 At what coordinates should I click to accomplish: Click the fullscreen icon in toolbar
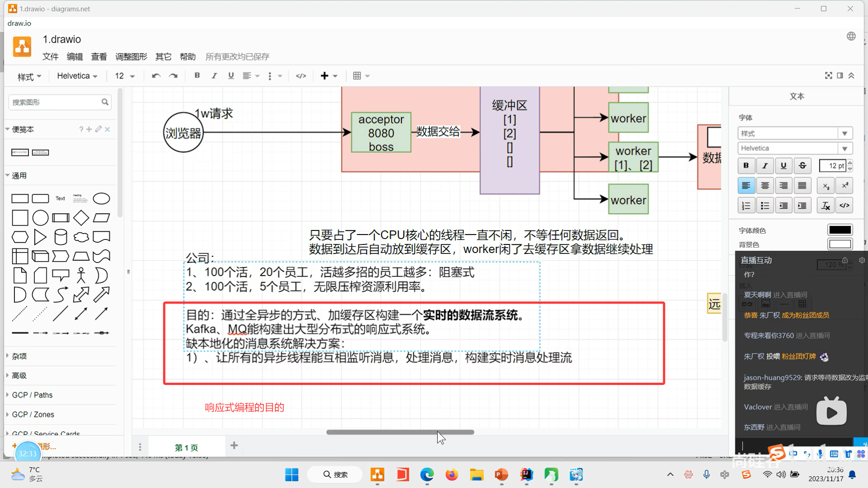828,76
